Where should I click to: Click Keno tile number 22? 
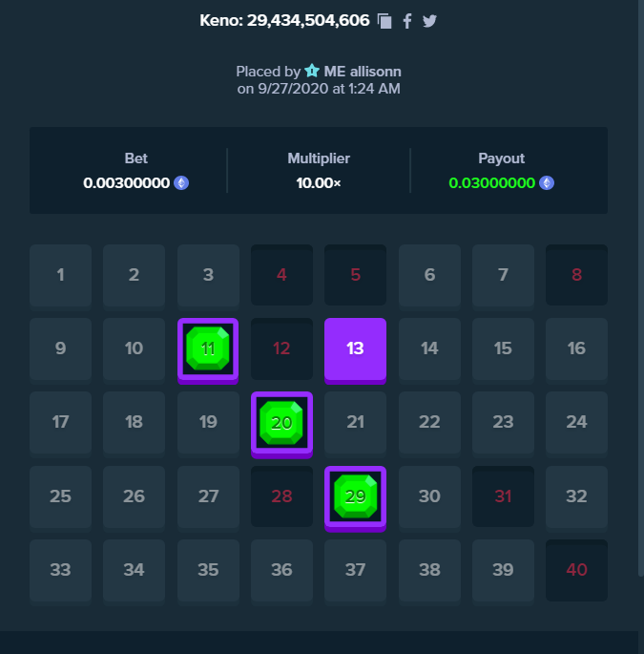[x=429, y=423]
